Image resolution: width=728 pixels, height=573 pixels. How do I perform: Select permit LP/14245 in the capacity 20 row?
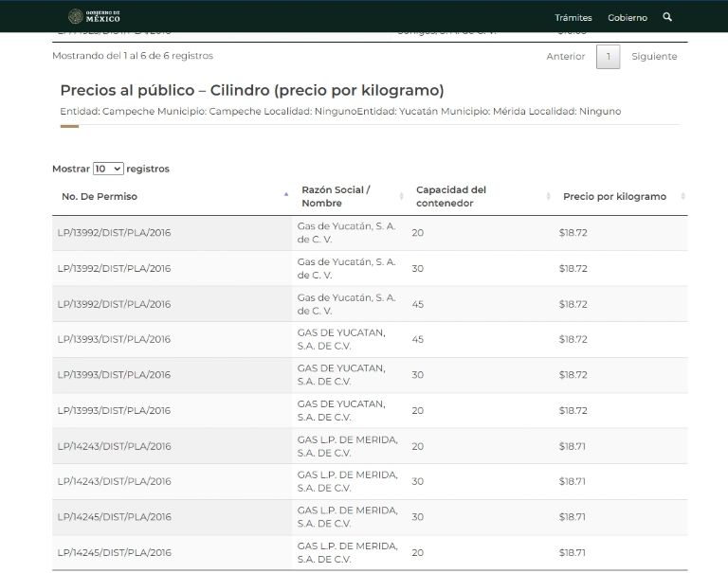(114, 552)
